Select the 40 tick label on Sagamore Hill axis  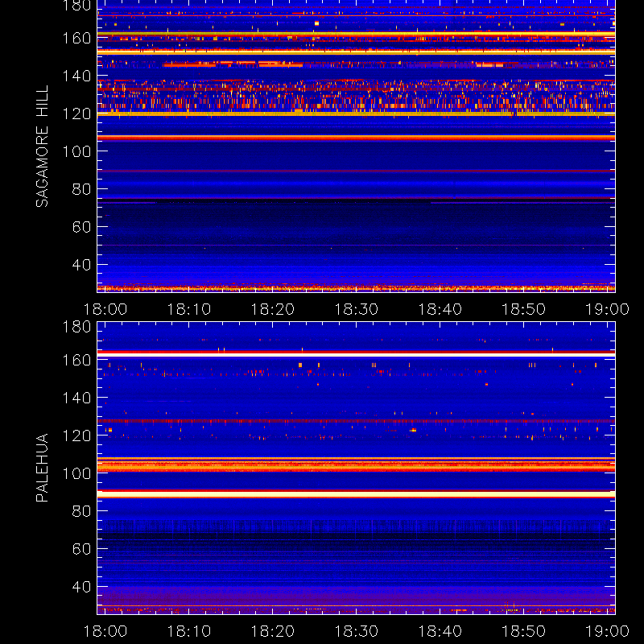click(81, 265)
